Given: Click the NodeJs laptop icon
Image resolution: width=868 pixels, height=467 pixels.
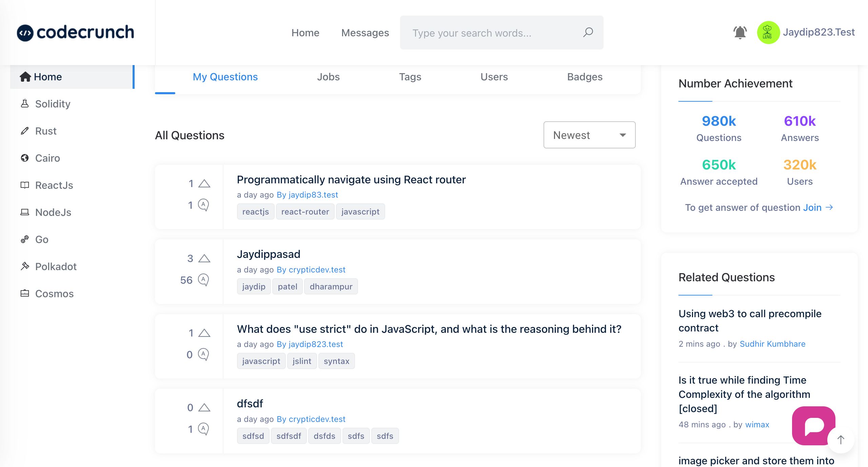Looking at the screenshot, I should tap(25, 212).
